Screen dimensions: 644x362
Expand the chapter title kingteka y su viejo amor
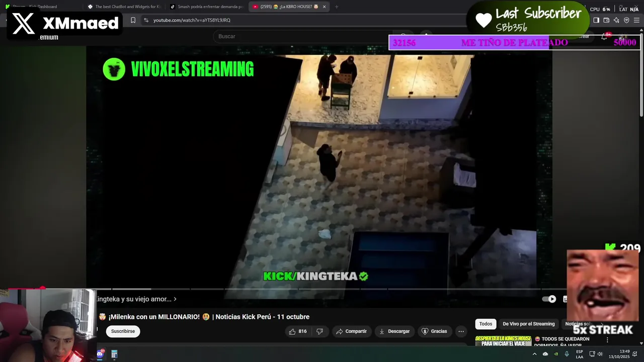pyautogui.click(x=136, y=299)
